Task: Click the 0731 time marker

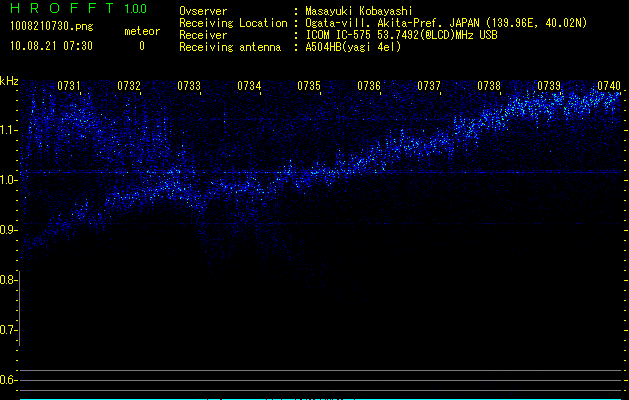Action: pyautogui.click(x=69, y=86)
